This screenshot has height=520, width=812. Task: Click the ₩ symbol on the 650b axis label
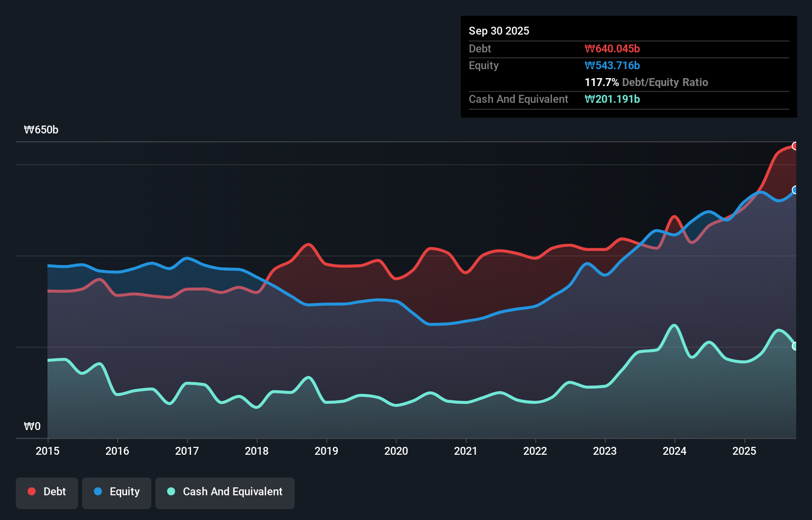(x=29, y=130)
